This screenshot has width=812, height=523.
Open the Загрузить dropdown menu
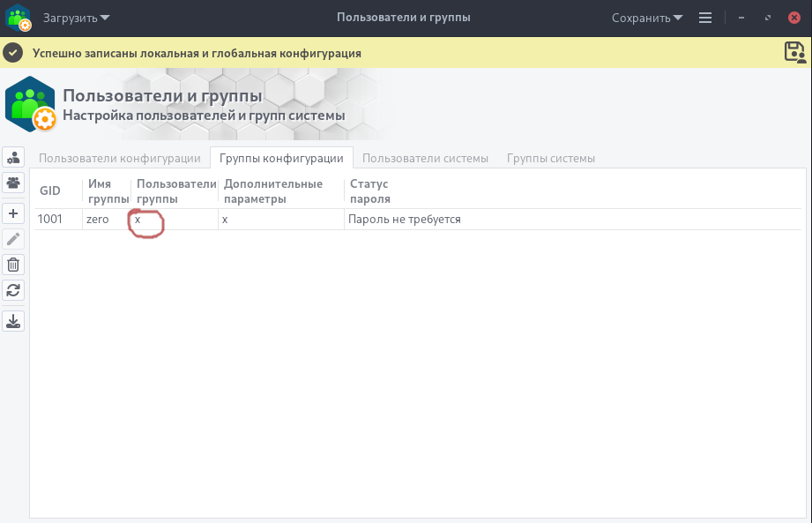tap(77, 18)
